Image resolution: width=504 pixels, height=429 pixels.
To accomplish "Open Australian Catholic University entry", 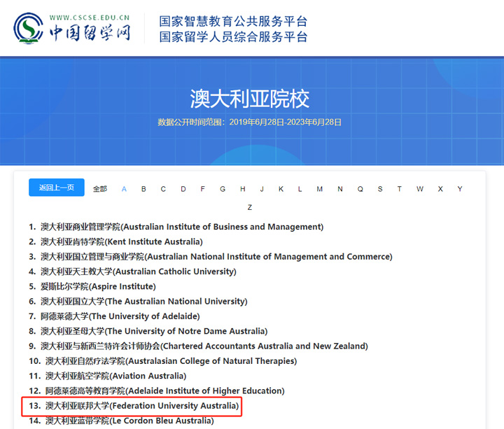I will 132,272.
